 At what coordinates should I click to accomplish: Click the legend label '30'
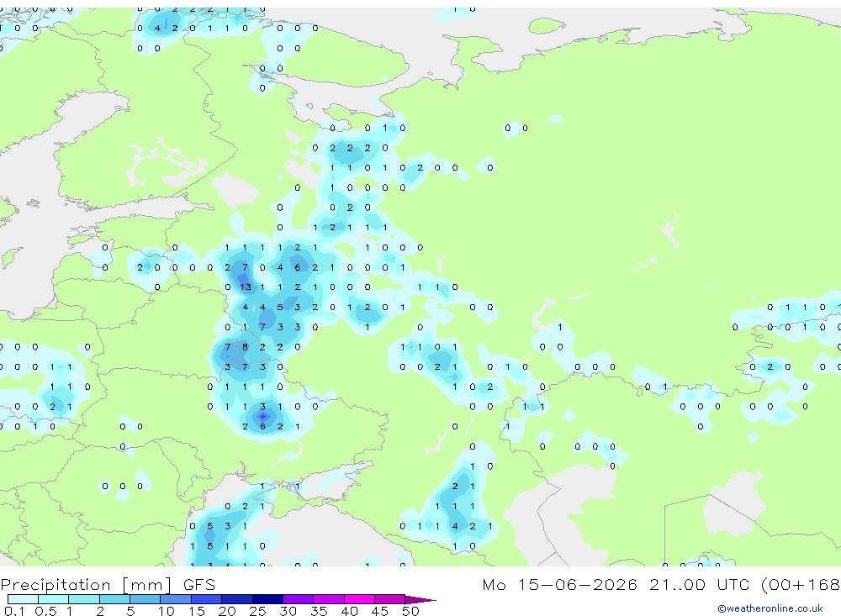(x=288, y=611)
